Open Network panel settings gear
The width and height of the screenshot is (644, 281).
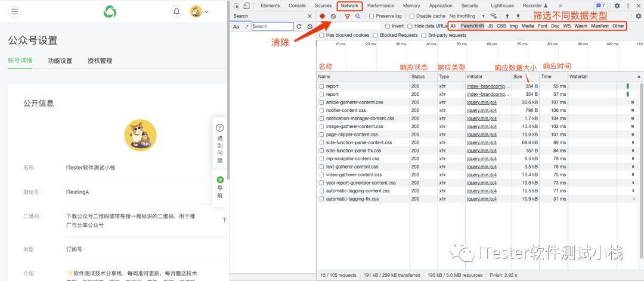[x=638, y=16]
